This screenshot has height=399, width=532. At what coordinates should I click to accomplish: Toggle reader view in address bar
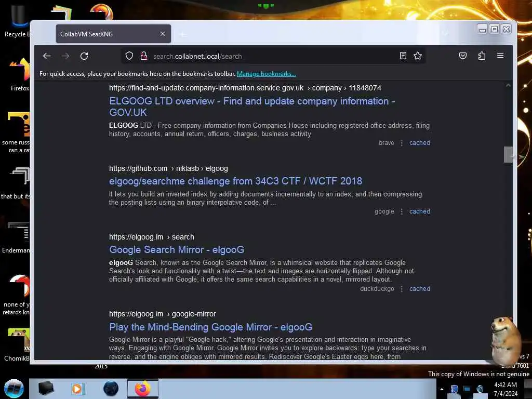403,56
